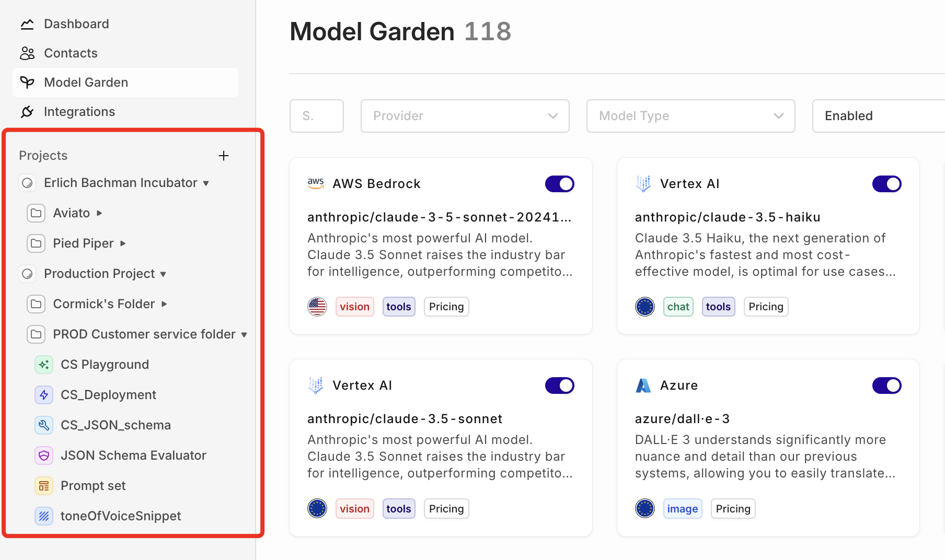Click the chat tag on claude-3.5-haiku card
The image size is (945, 560).
pyautogui.click(x=678, y=307)
